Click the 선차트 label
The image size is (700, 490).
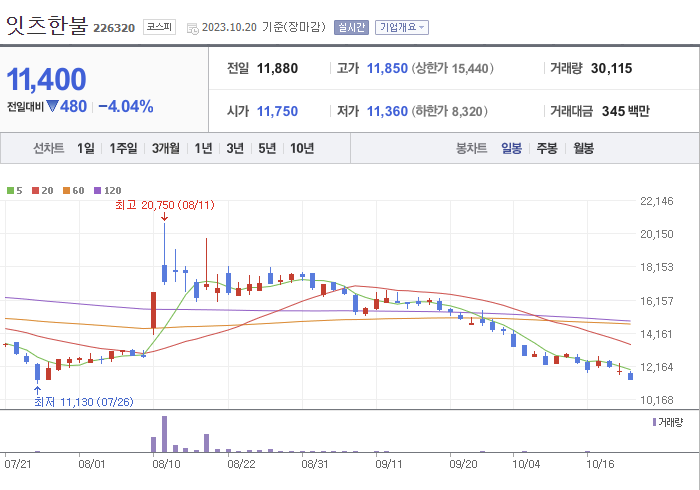49,148
